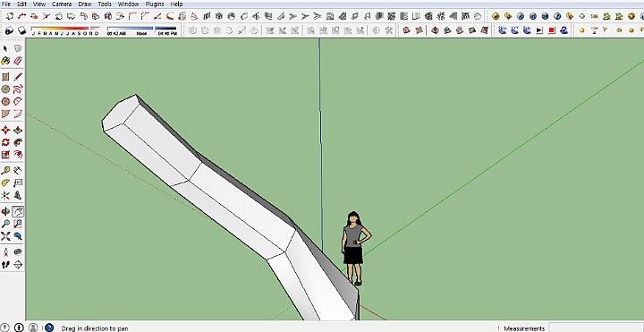The height and width of the screenshot is (332, 644).
Task: Open the File menu
Action: [6, 4]
